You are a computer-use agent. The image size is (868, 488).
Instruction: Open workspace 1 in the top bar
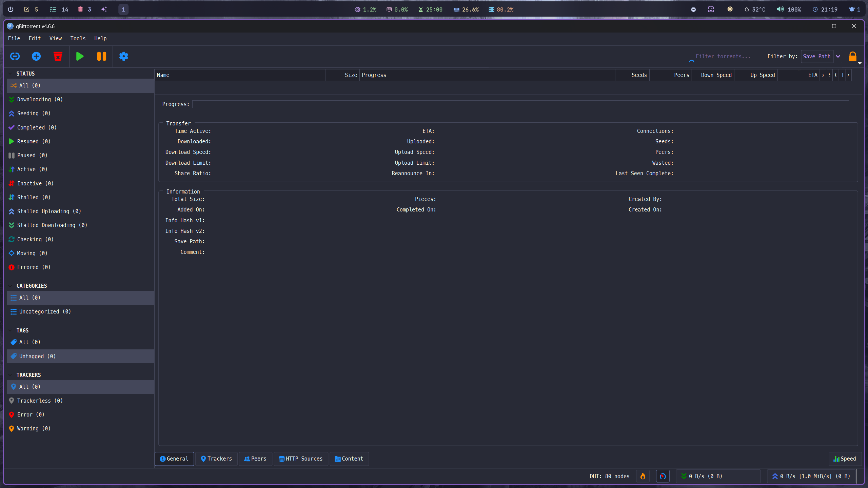click(123, 9)
